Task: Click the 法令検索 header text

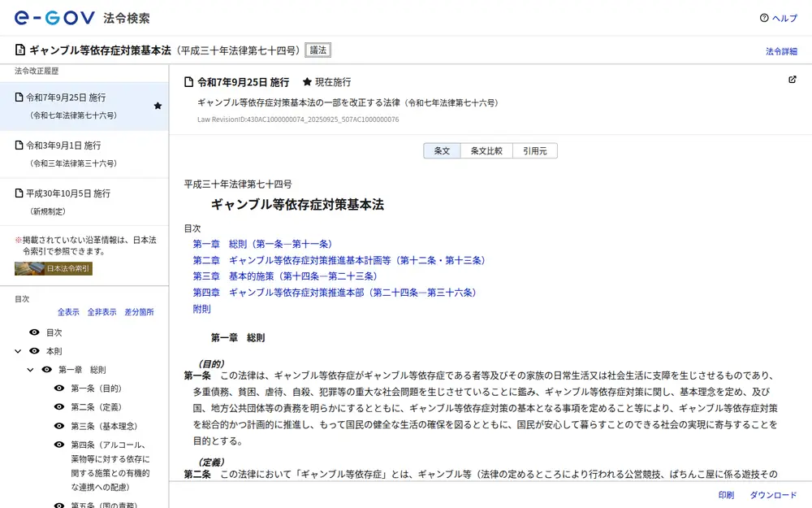Action: tap(127, 18)
